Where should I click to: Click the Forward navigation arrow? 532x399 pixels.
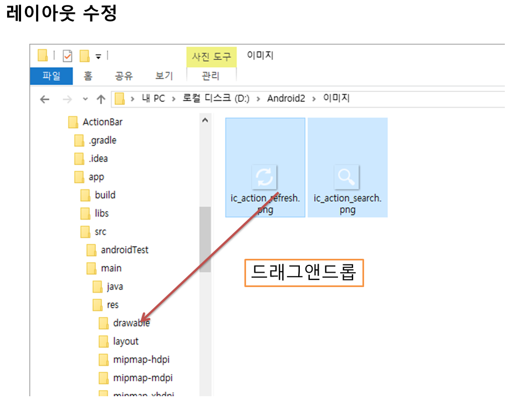tap(66, 100)
